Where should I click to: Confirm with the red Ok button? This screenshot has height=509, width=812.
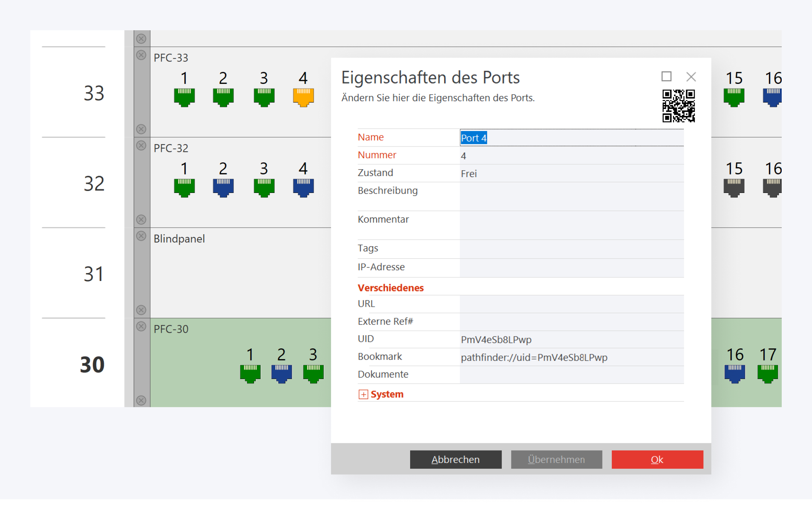[657, 459]
